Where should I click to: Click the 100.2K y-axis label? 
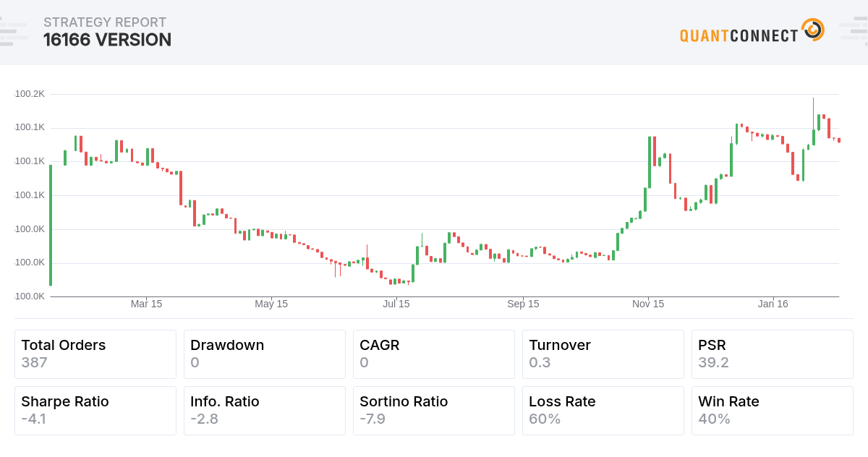point(30,94)
